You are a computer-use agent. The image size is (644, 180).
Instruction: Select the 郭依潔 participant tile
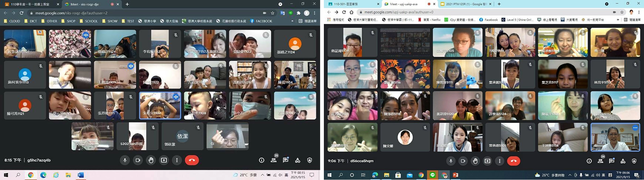click(x=183, y=136)
